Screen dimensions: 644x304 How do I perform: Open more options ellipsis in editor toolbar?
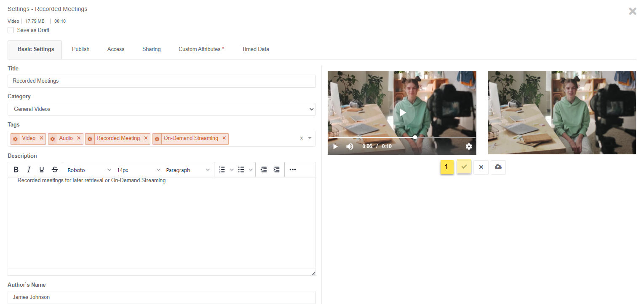[293, 170]
